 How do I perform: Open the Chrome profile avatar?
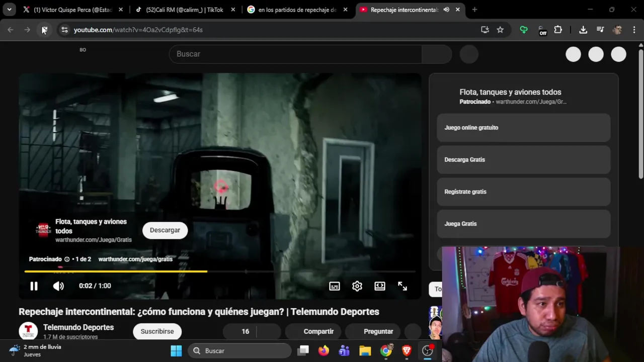coord(617,30)
